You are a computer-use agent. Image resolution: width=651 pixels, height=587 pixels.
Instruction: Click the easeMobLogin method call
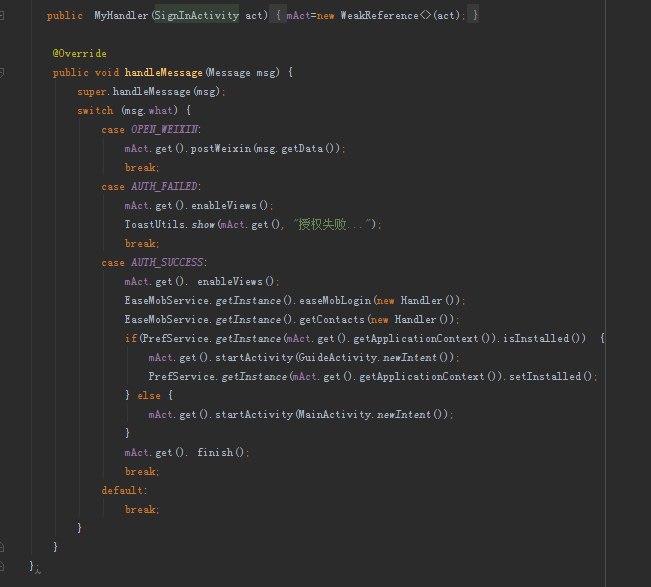(335, 301)
